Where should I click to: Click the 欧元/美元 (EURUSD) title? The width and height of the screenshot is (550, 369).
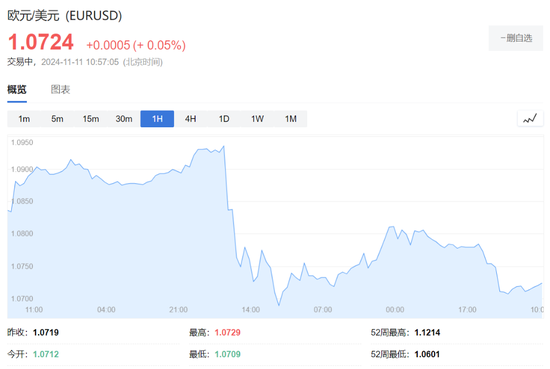click(65, 16)
